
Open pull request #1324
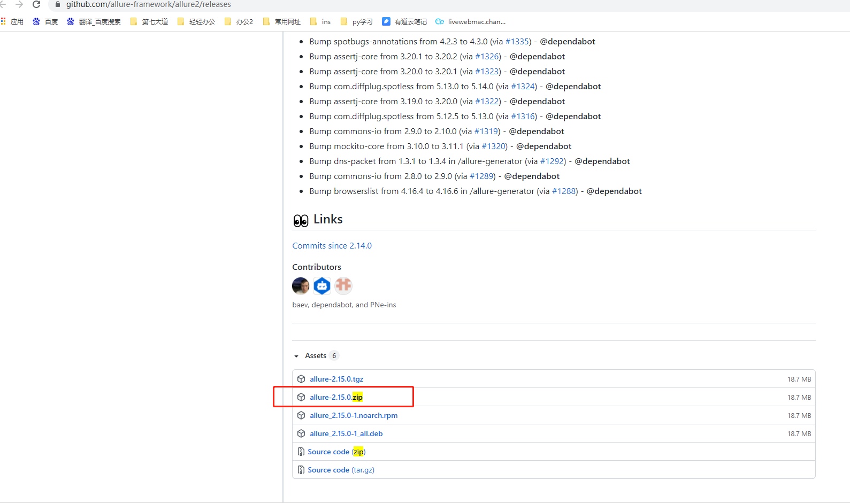click(523, 87)
